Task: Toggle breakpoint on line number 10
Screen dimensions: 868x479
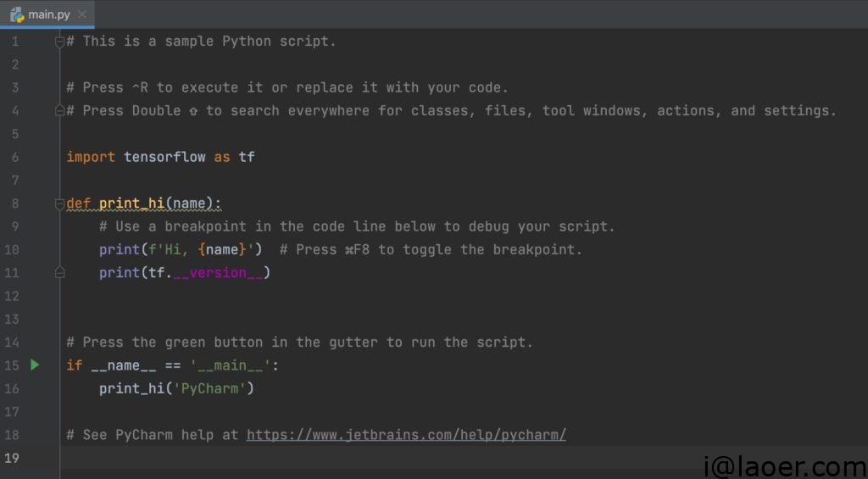Action: pyautogui.click(x=12, y=249)
